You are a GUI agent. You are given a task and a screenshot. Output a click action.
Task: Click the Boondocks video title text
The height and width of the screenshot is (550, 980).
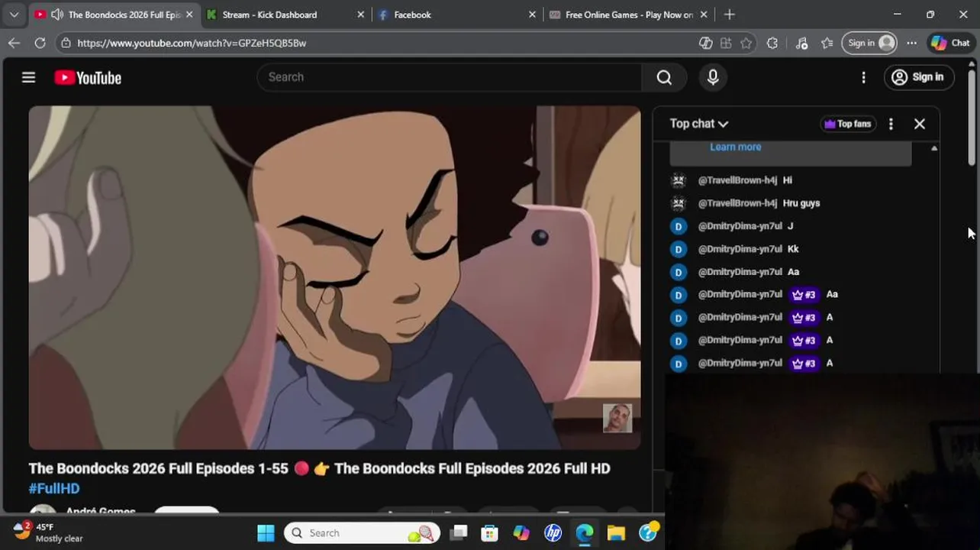319,468
